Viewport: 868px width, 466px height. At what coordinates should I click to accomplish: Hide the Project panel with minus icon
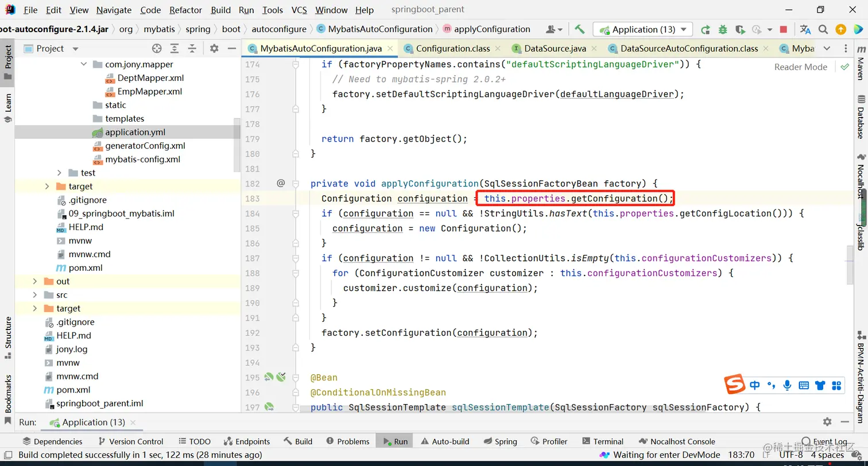[231, 48]
